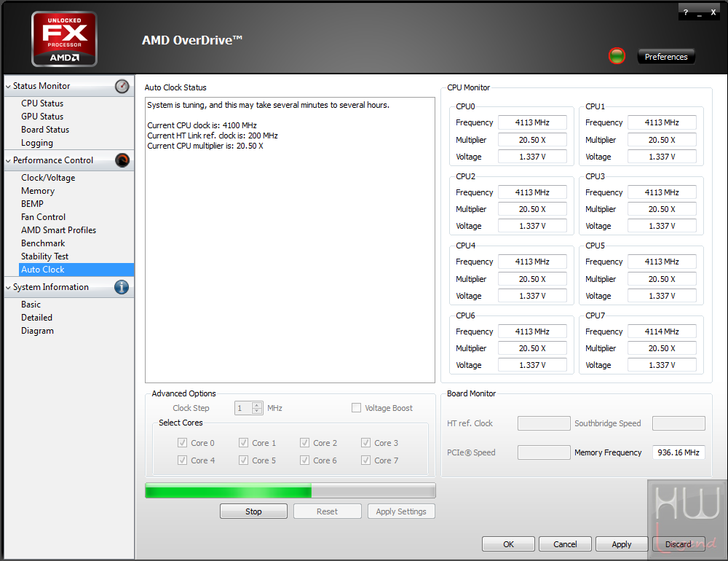Open Fan Control settings
Viewport: 728px width, 561px height.
(x=43, y=217)
